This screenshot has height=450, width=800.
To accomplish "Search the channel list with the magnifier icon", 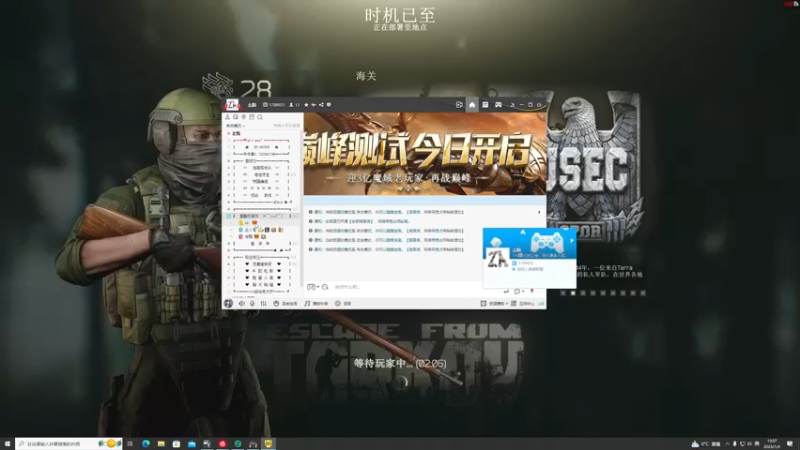I will (x=260, y=117).
